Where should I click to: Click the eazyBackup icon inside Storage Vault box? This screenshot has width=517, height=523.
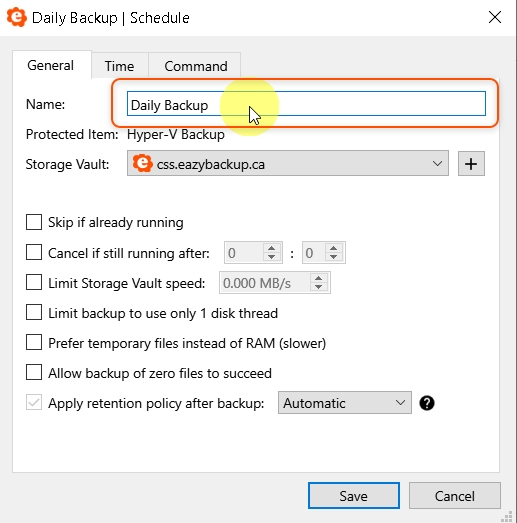tap(142, 163)
